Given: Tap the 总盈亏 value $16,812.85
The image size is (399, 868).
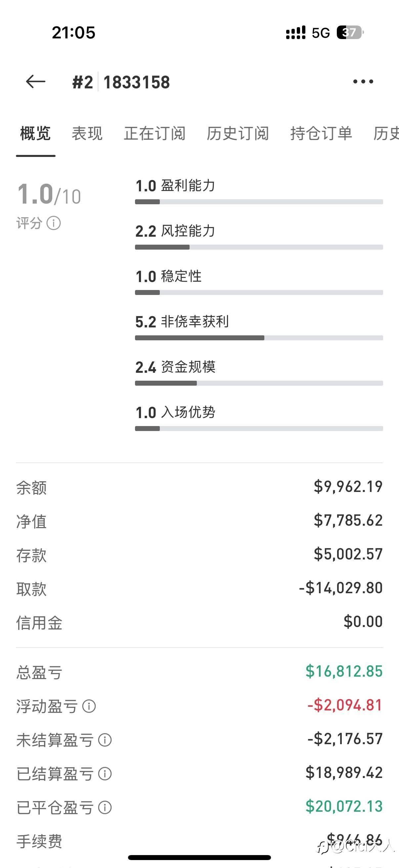Looking at the screenshot, I should (x=344, y=671).
